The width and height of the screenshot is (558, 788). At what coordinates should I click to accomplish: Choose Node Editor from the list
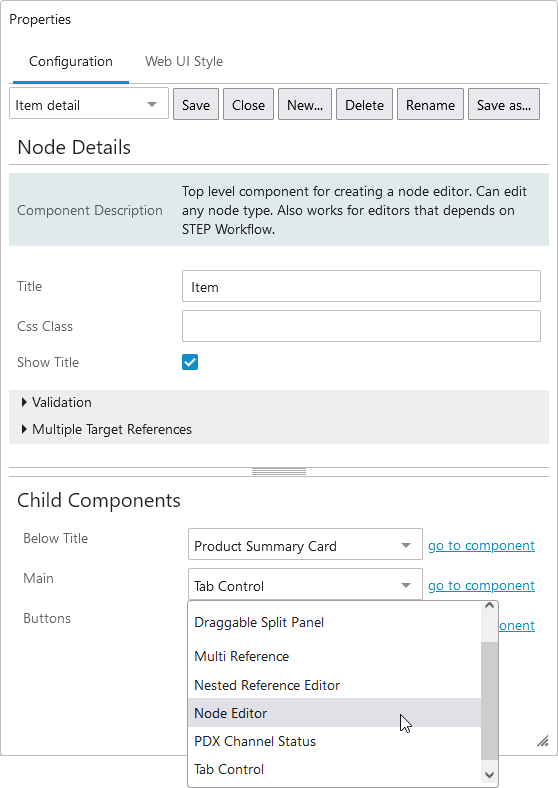click(334, 713)
